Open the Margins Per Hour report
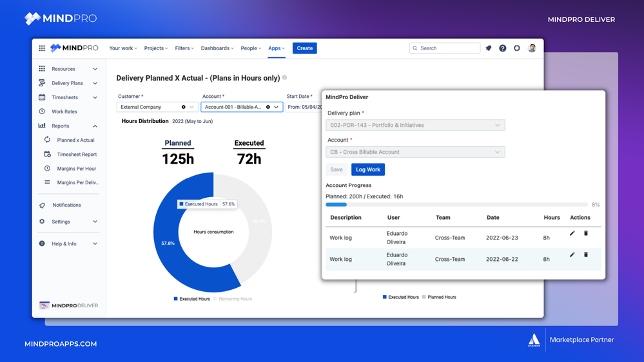 click(77, 169)
